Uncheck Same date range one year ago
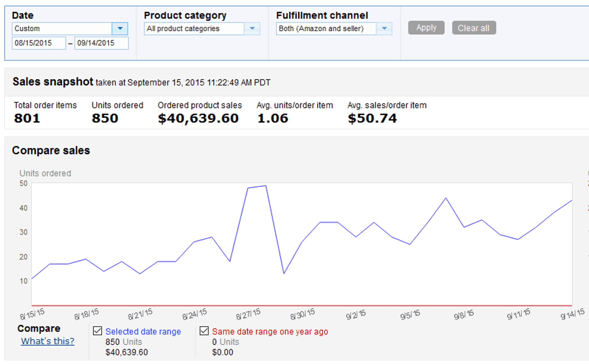 click(204, 331)
